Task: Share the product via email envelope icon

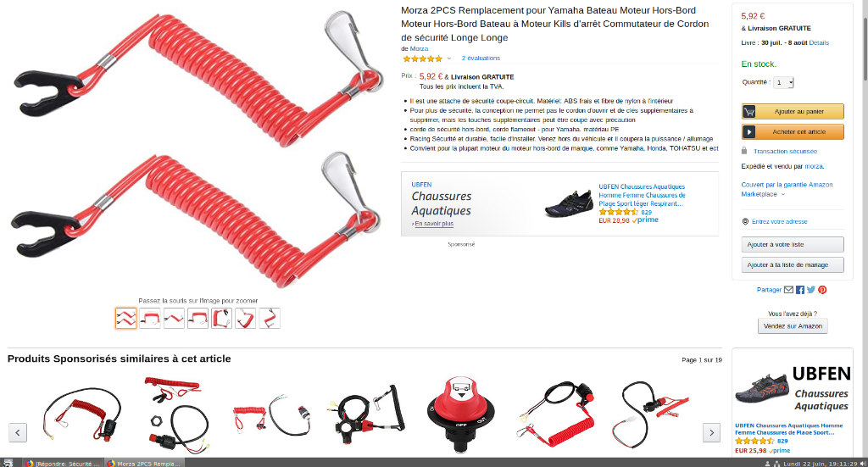Action: (789, 290)
